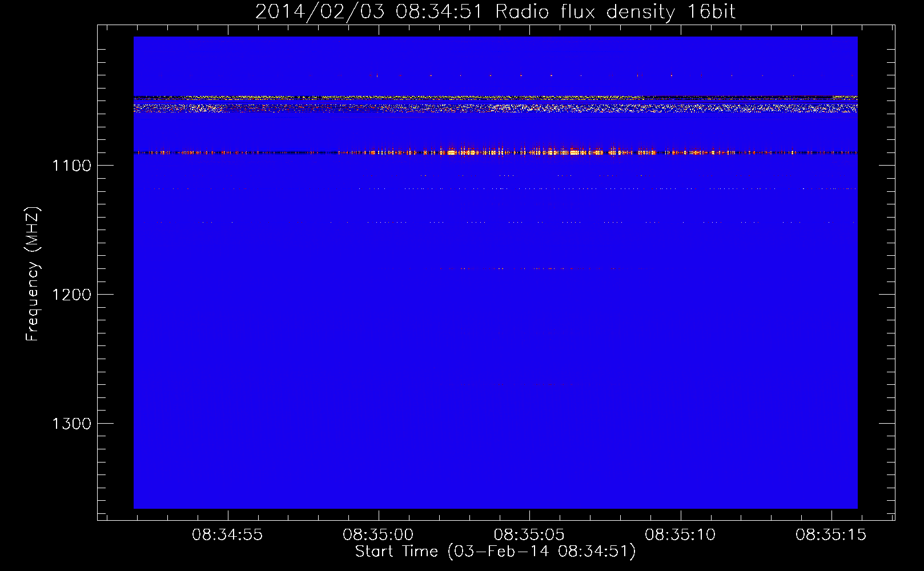Image resolution: width=924 pixels, height=571 pixels.
Task: Click the 08:34:55 time tick label
Action: click(227, 535)
